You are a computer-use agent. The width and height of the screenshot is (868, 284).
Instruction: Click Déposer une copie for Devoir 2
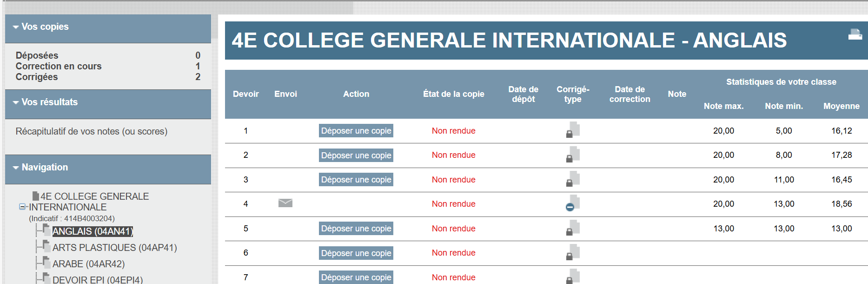point(356,155)
